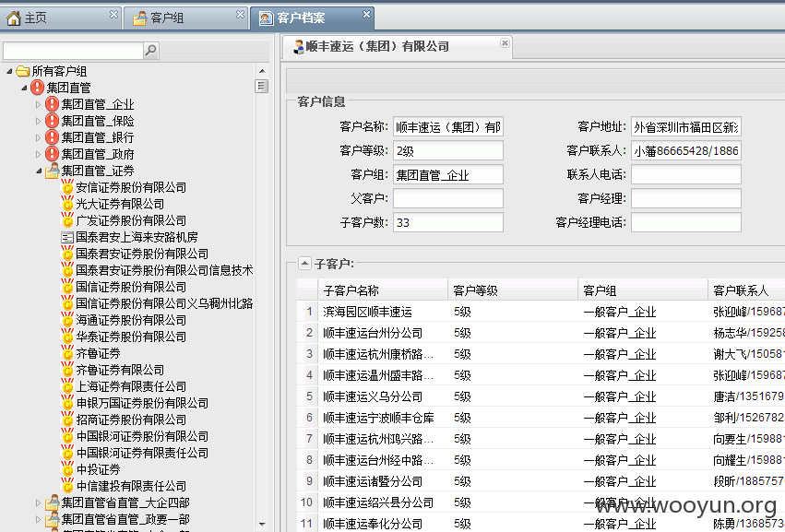The width and height of the screenshot is (785, 532).
Task: Click the alert icon of 集团直管_保险
Action: click(x=52, y=121)
